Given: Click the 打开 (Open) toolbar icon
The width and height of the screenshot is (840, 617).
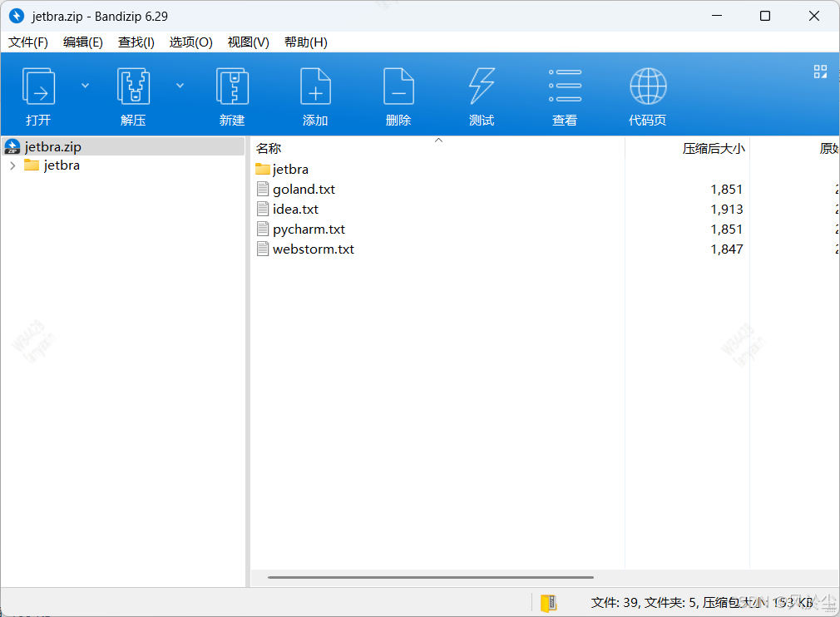Looking at the screenshot, I should (x=38, y=86).
